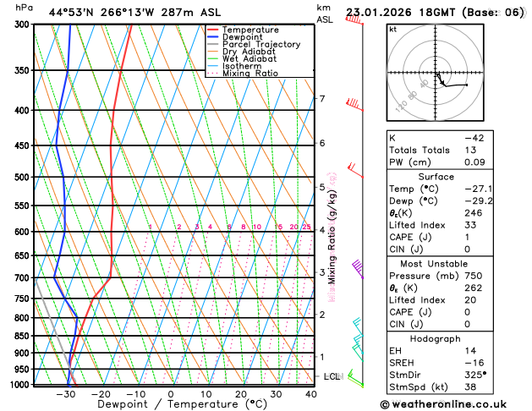Click the K index value '-42'
Image resolution: width=532 pixels, height=411 pixels.
pyautogui.click(x=474, y=138)
